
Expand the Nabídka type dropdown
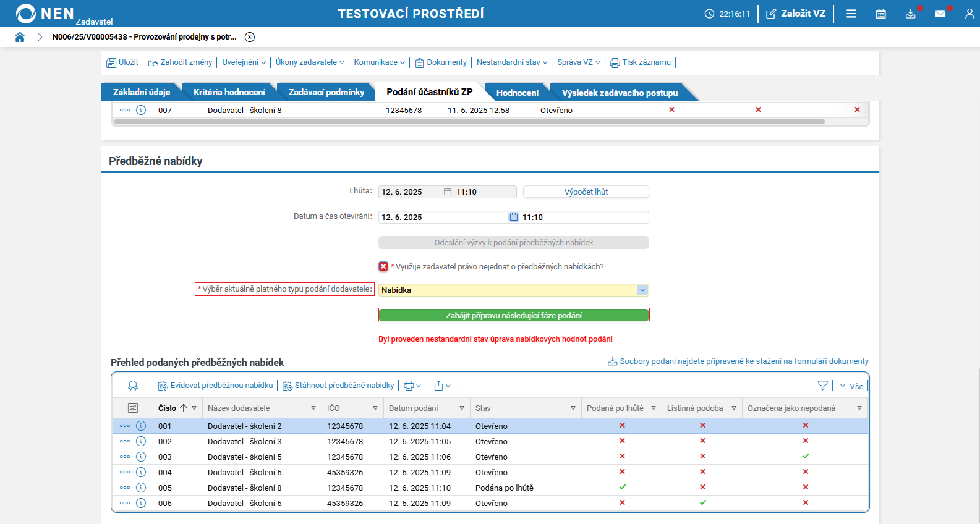pos(642,290)
